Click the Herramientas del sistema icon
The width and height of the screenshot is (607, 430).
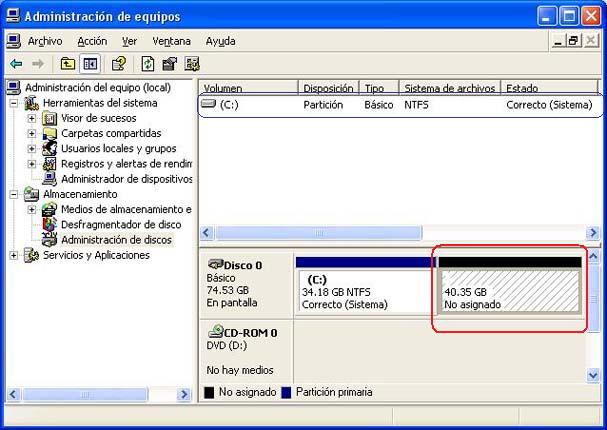31,103
